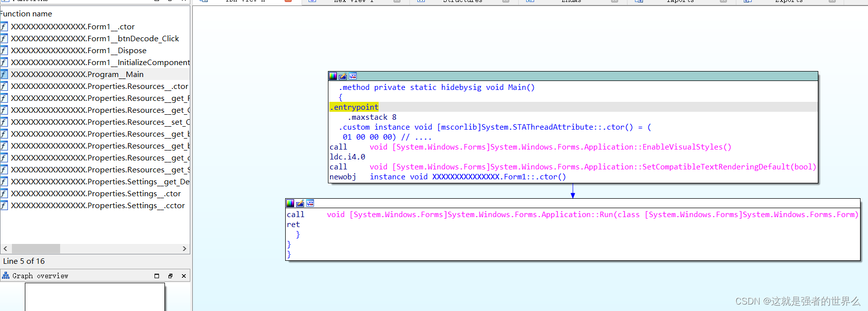Click the Application::Run call line

pyautogui.click(x=573, y=215)
